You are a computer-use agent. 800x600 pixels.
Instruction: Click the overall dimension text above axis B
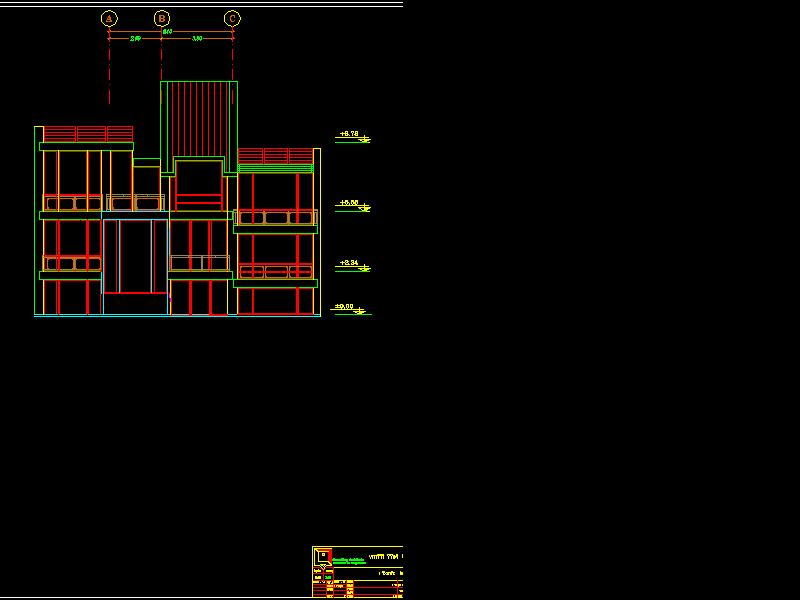point(167,31)
